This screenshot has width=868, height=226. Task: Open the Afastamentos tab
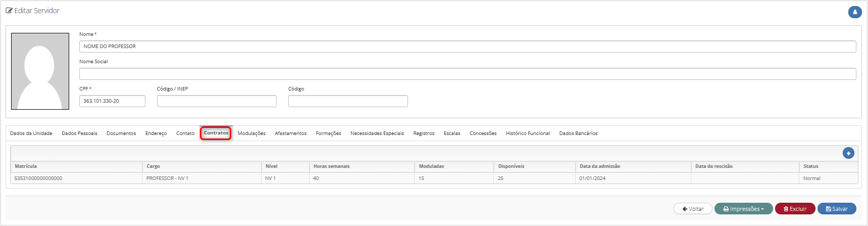[x=290, y=133]
